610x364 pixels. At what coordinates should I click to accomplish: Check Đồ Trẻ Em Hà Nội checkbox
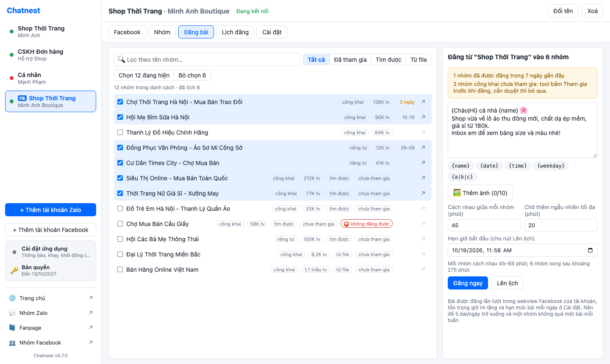coord(120,209)
